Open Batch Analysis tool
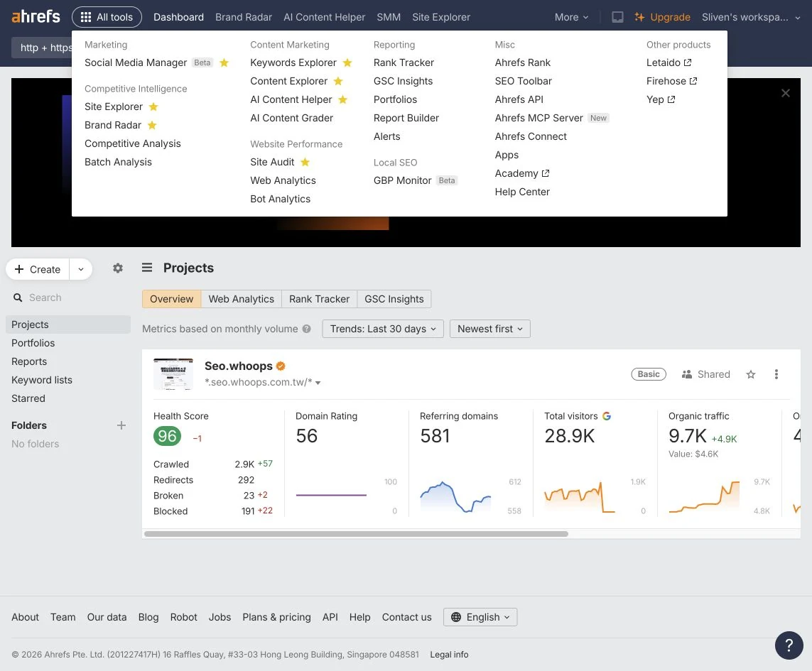 pyautogui.click(x=118, y=162)
